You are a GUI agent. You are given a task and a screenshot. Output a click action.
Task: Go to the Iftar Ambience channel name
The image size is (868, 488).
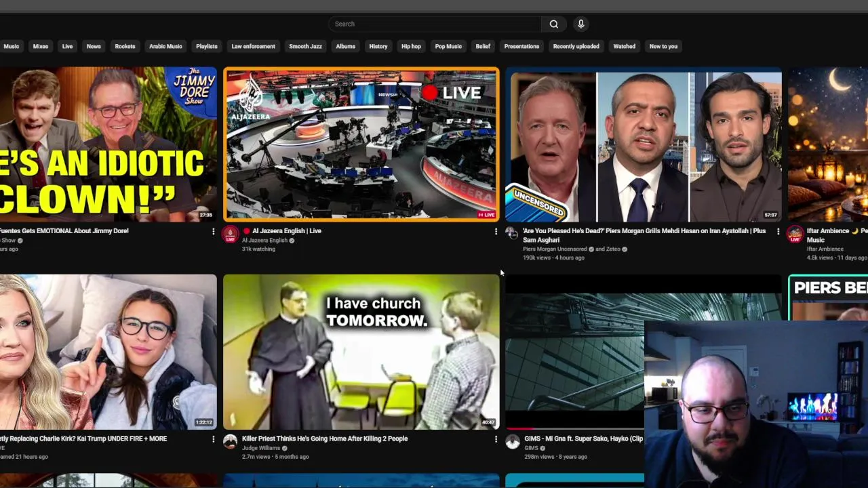click(825, 249)
